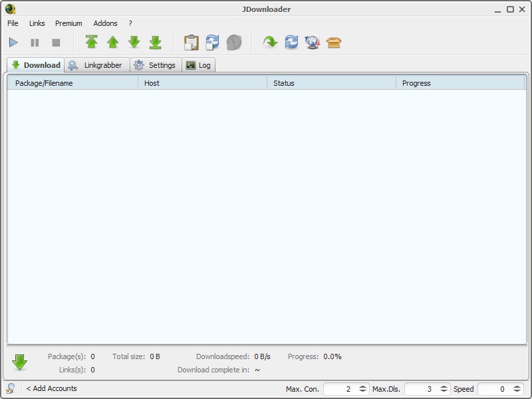Stop current downloads

pos(56,42)
